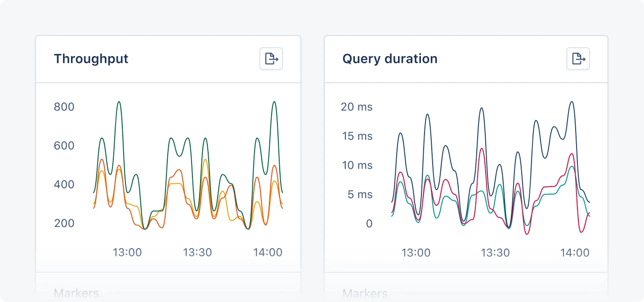Click the 14:00 time label in Query duration chart
Image resolution: width=644 pixels, height=302 pixels.
pyautogui.click(x=575, y=253)
